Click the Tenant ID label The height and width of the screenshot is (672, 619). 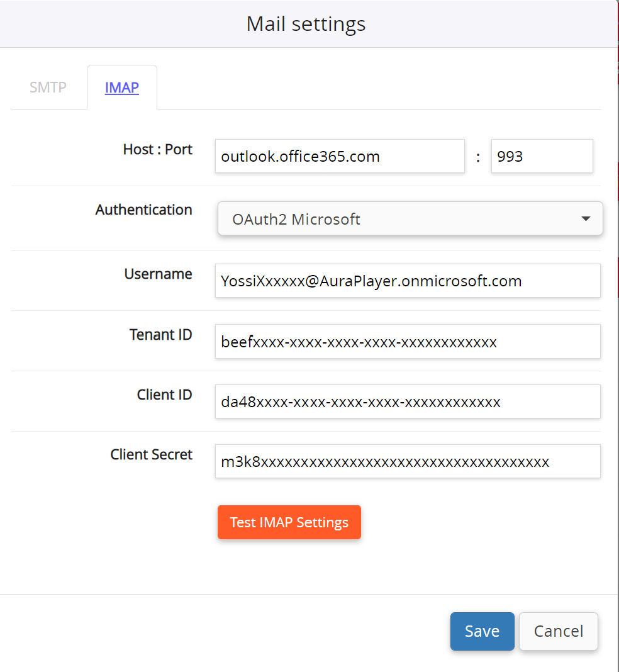(x=160, y=335)
